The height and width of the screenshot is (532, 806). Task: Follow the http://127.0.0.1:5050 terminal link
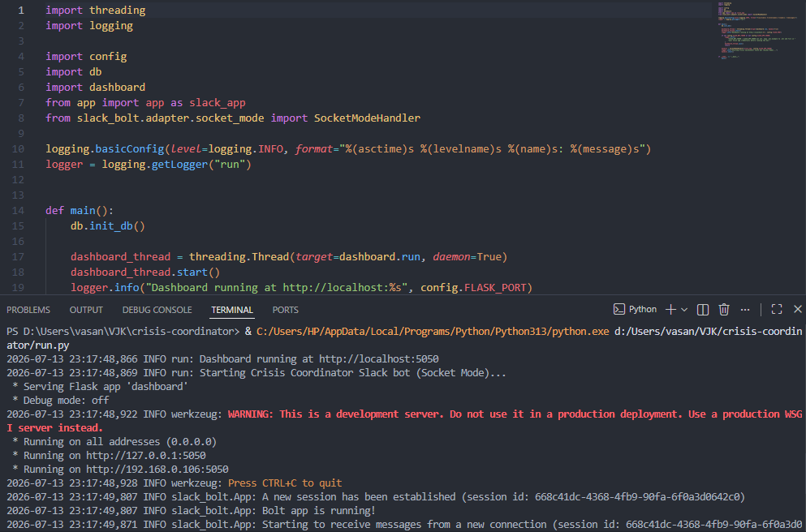click(x=146, y=456)
